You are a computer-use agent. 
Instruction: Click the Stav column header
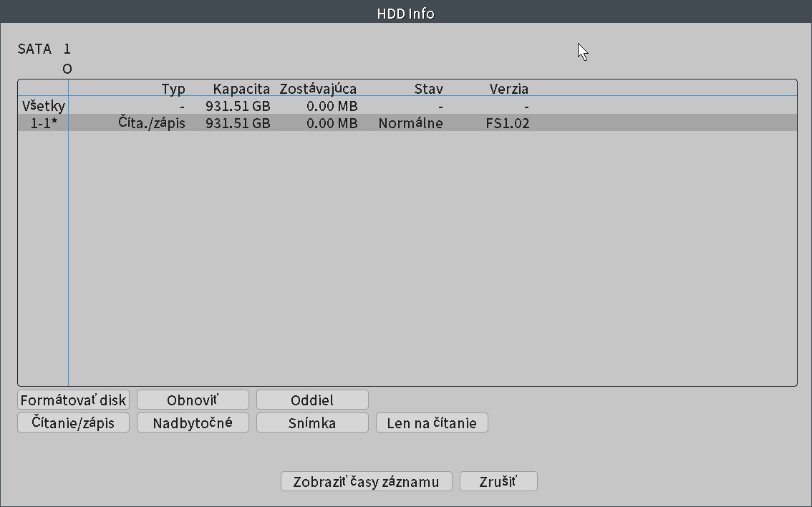[x=429, y=89]
